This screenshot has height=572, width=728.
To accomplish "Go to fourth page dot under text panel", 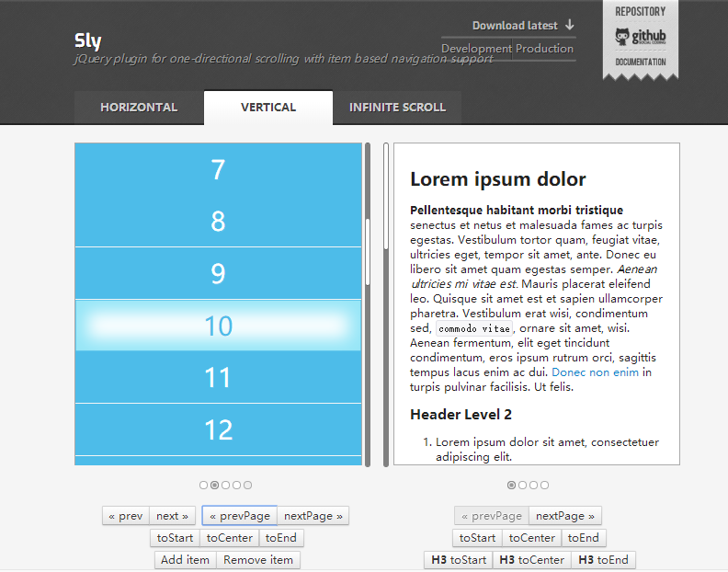I will (x=544, y=486).
